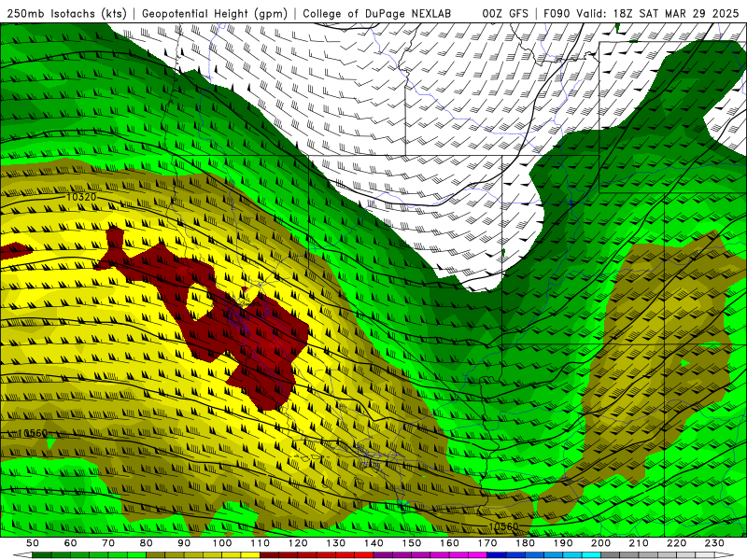Select the 60 knot color bar label

coord(71,543)
